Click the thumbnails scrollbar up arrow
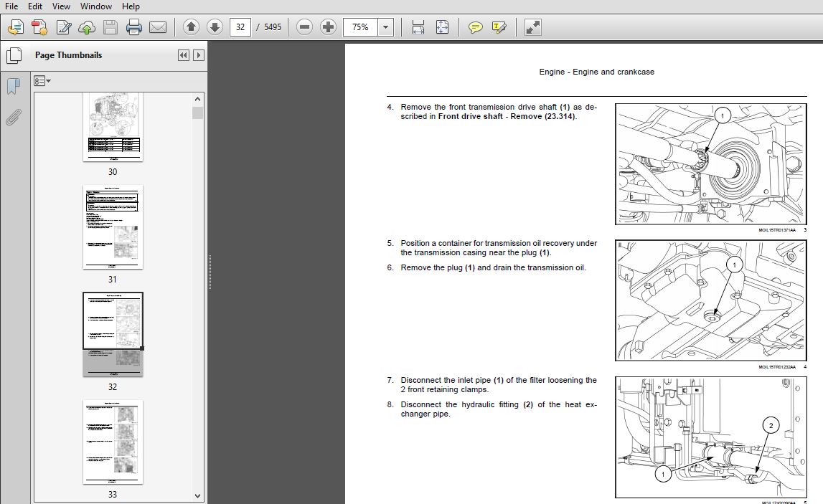Image resolution: width=823 pixels, height=504 pixels. tap(197, 99)
